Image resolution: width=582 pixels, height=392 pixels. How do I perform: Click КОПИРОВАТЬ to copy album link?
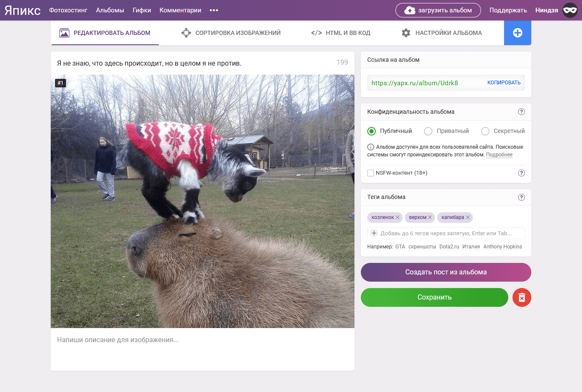(x=504, y=83)
